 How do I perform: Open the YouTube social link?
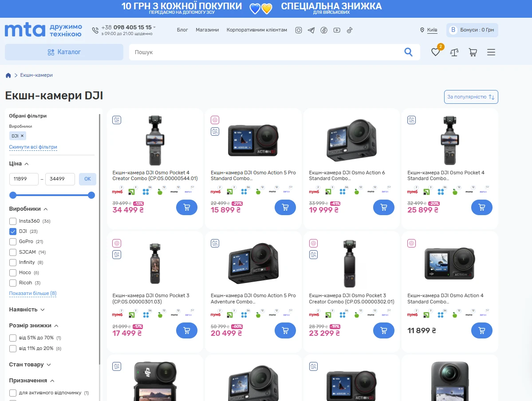coord(337,30)
